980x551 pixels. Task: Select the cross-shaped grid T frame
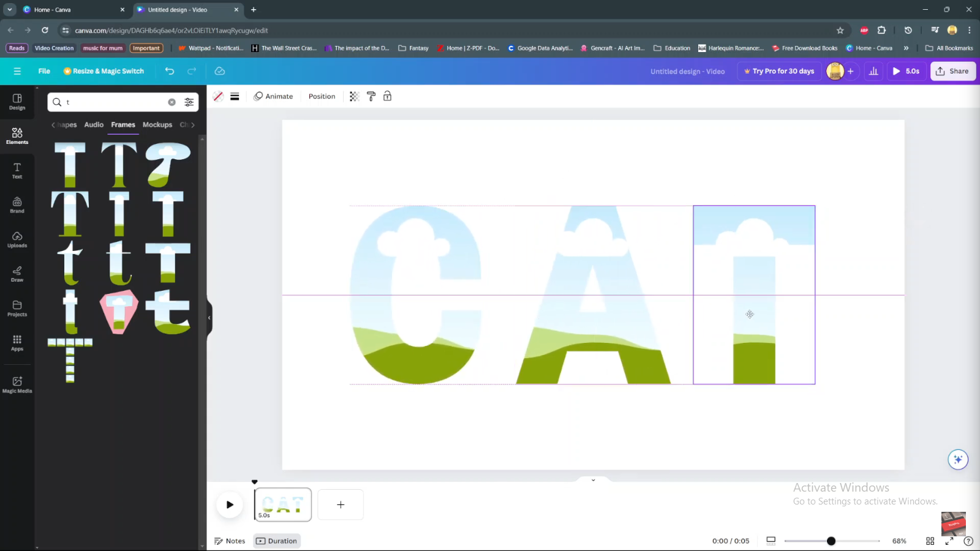click(70, 361)
